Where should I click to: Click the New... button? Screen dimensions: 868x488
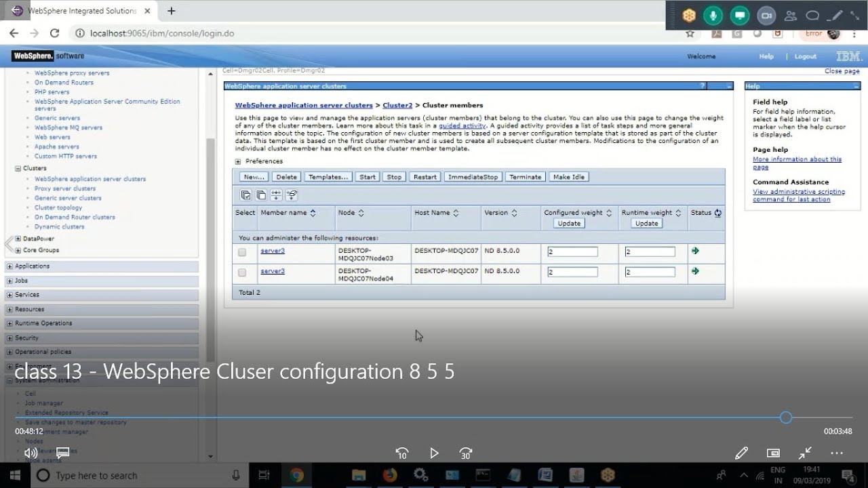(x=254, y=177)
